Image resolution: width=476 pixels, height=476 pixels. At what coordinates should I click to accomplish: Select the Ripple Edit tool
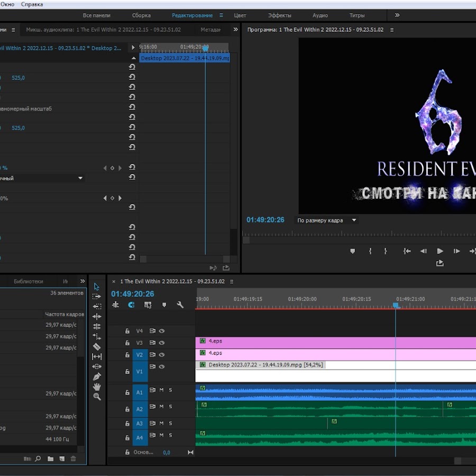point(97,317)
